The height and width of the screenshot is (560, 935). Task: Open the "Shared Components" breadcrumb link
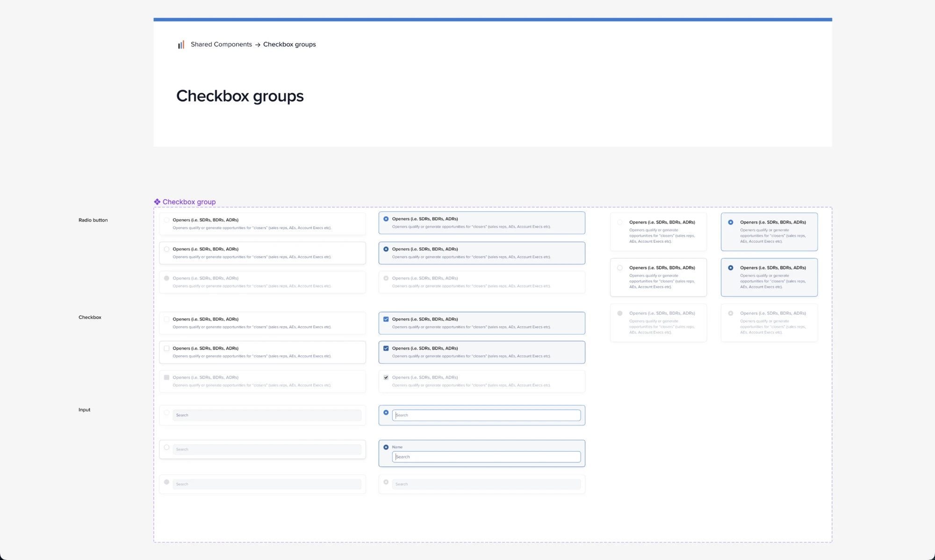pos(221,44)
